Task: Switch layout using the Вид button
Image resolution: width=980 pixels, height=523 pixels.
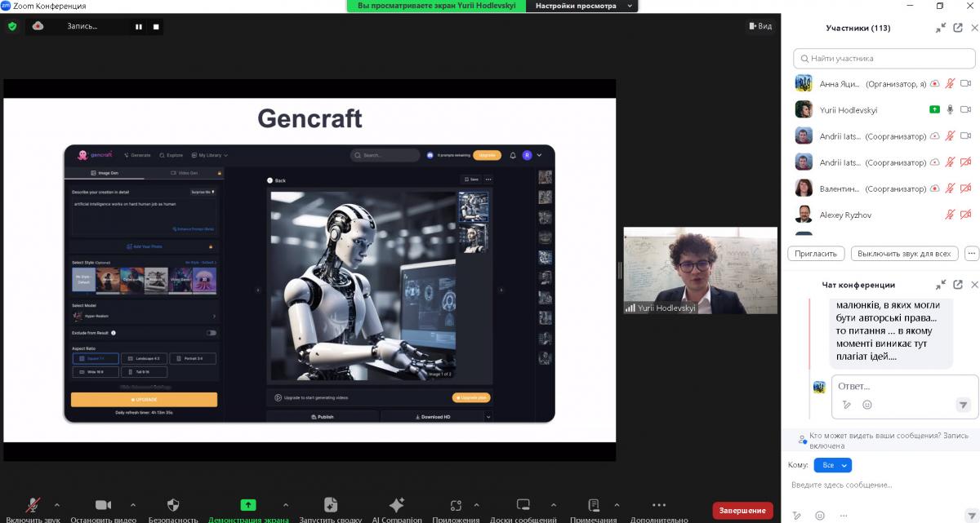Action: click(760, 26)
